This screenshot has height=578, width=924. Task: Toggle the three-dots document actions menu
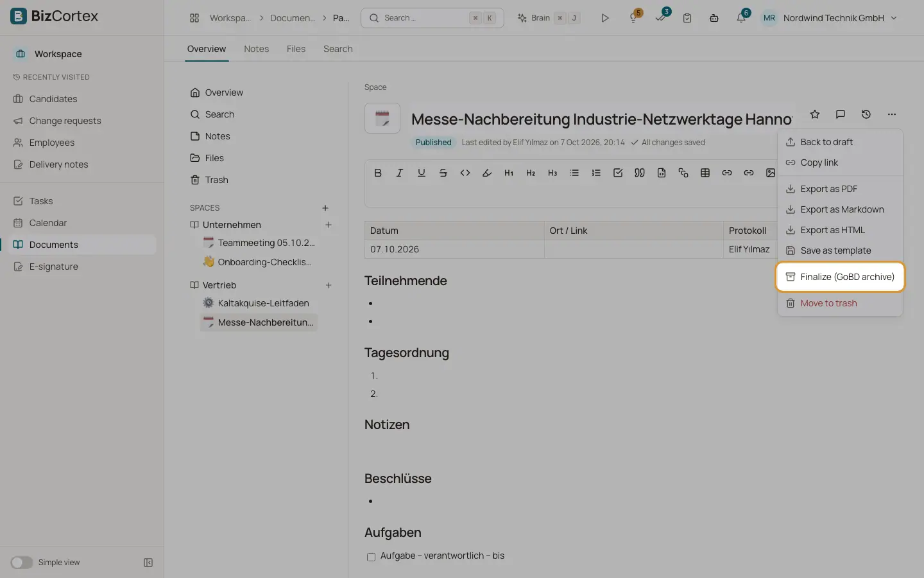point(892,114)
